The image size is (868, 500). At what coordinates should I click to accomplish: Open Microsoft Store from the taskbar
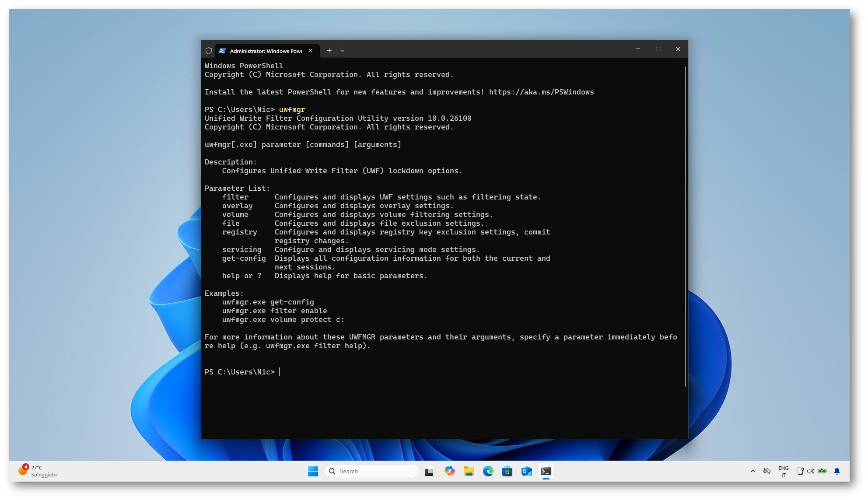(x=507, y=471)
